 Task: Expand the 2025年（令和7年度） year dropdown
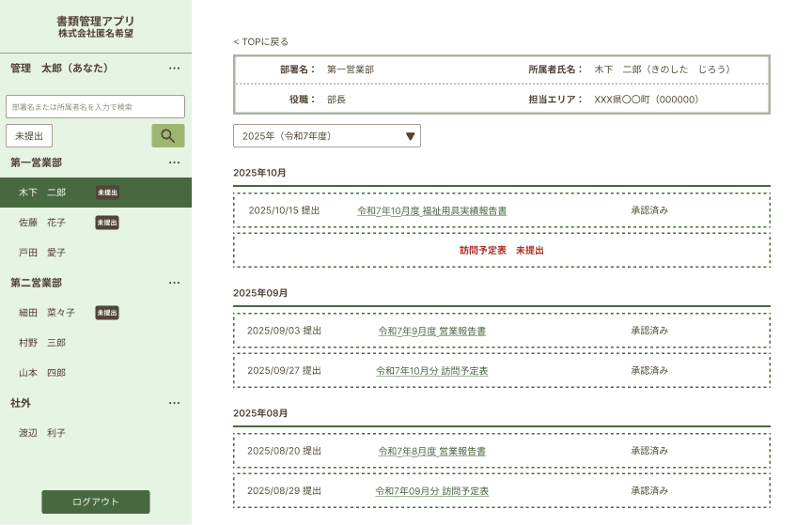pos(326,136)
